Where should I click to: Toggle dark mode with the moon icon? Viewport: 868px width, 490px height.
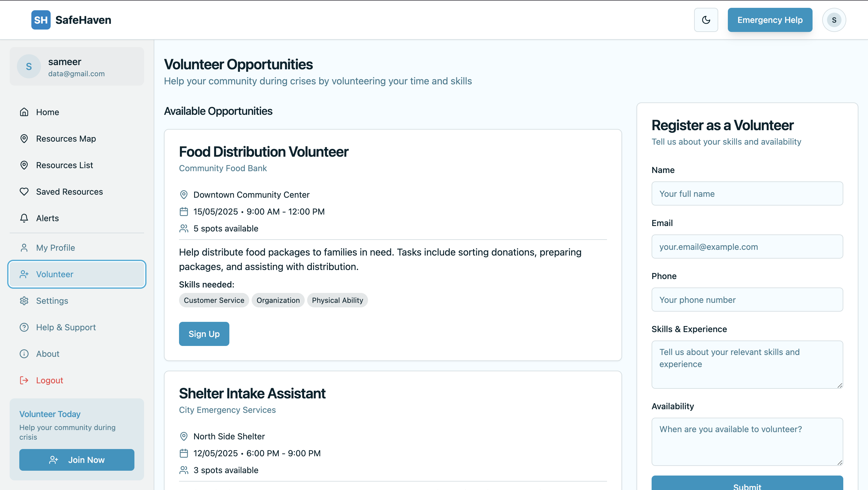coord(706,20)
